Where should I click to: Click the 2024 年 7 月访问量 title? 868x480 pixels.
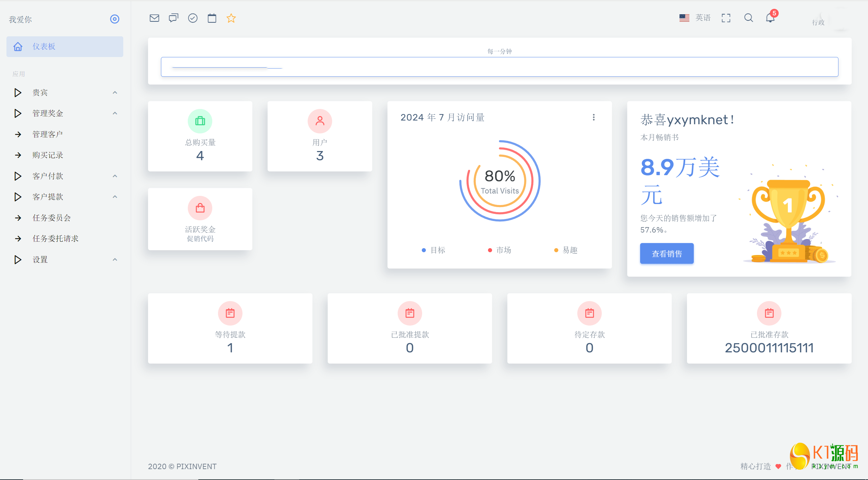tap(442, 117)
